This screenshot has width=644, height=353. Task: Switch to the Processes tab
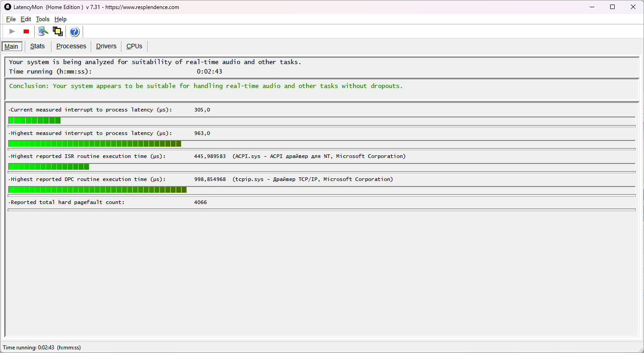[x=71, y=46]
